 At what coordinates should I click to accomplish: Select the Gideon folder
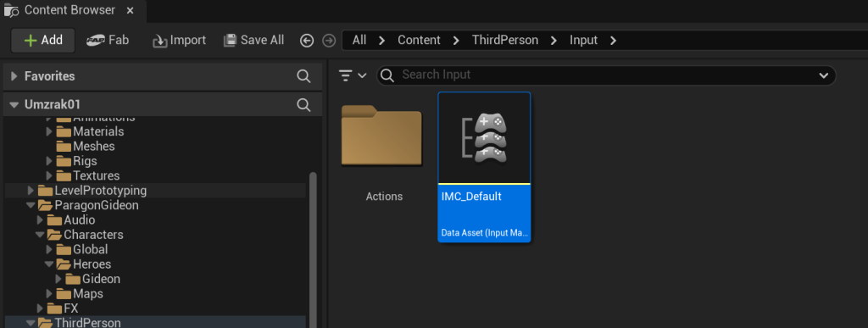(x=93, y=279)
